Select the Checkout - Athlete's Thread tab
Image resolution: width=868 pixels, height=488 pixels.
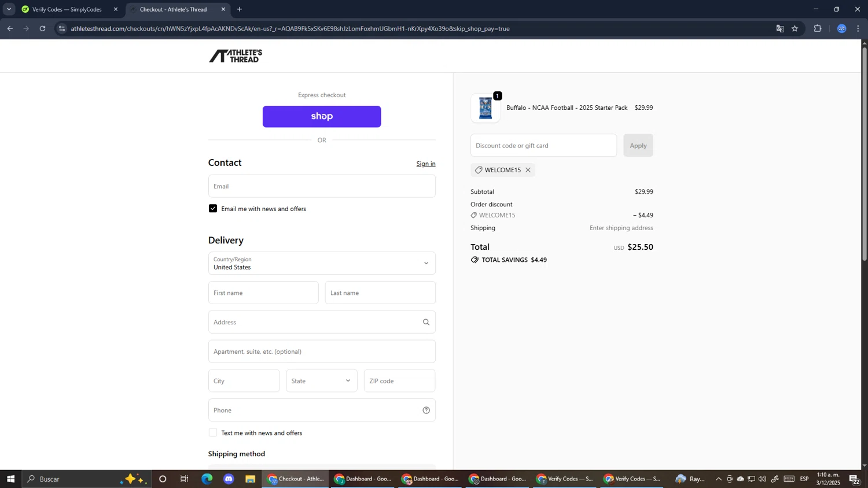click(178, 9)
